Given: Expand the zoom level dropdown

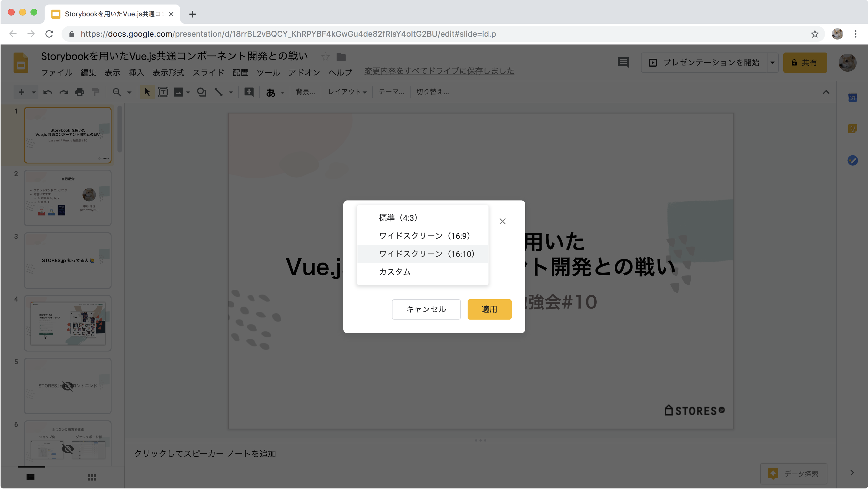Looking at the screenshot, I should 129,92.
